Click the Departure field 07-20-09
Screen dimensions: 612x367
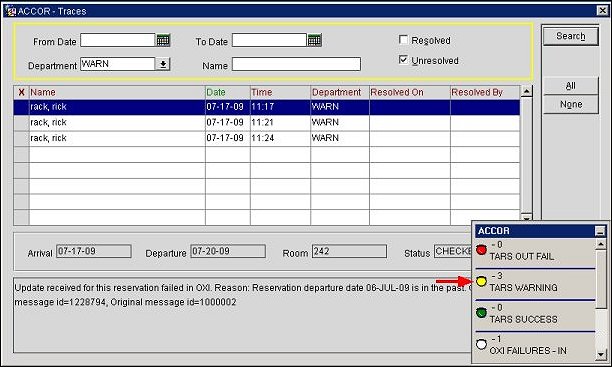pos(228,251)
